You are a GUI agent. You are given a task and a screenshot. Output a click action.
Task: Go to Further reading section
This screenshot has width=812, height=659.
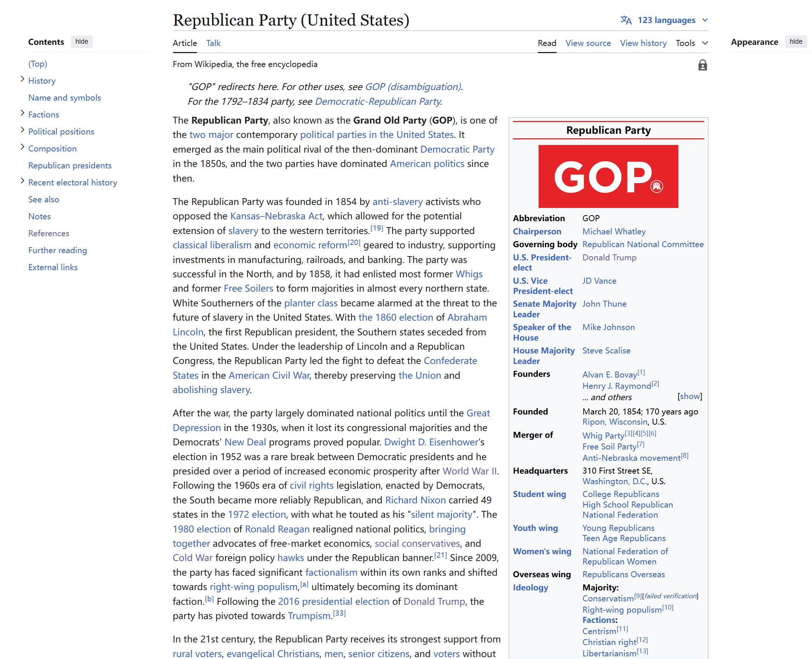(x=58, y=251)
